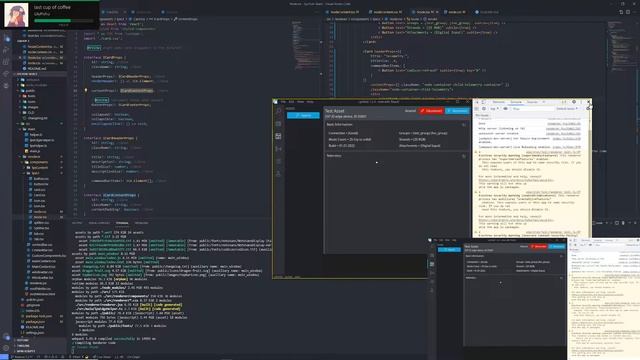Open package.json in Explorer
This screenshot has width=640, height=360.
point(35,322)
